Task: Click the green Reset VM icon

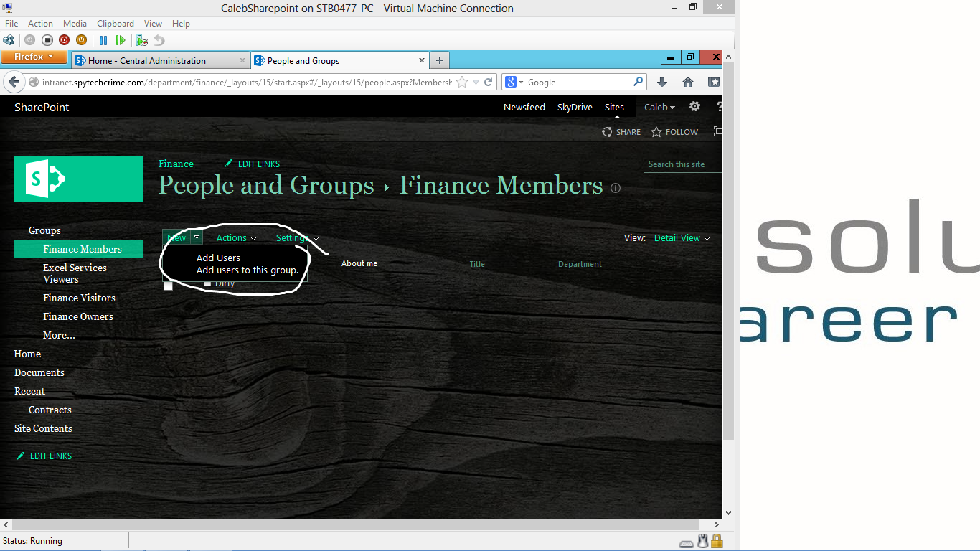Action: click(x=121, y=40)
